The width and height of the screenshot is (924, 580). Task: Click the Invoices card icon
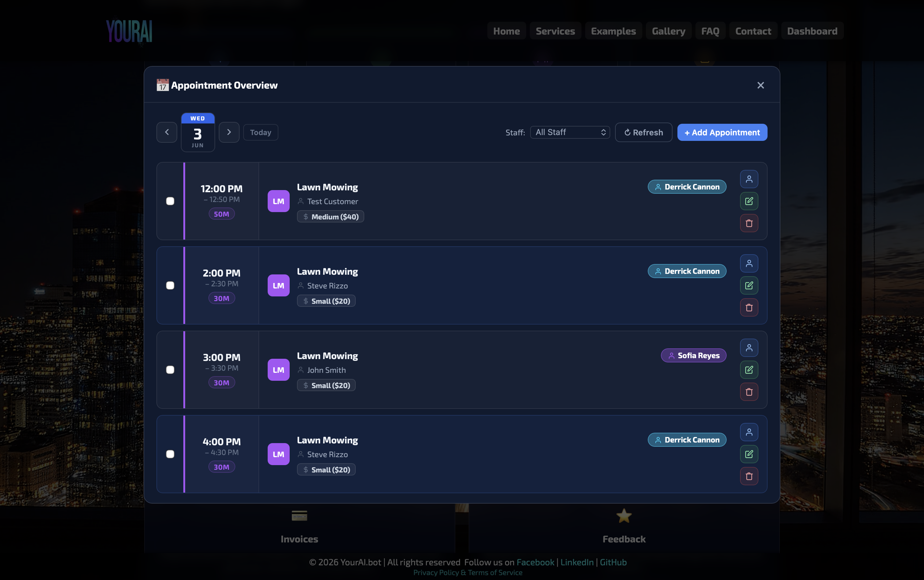tap(299, 516)
